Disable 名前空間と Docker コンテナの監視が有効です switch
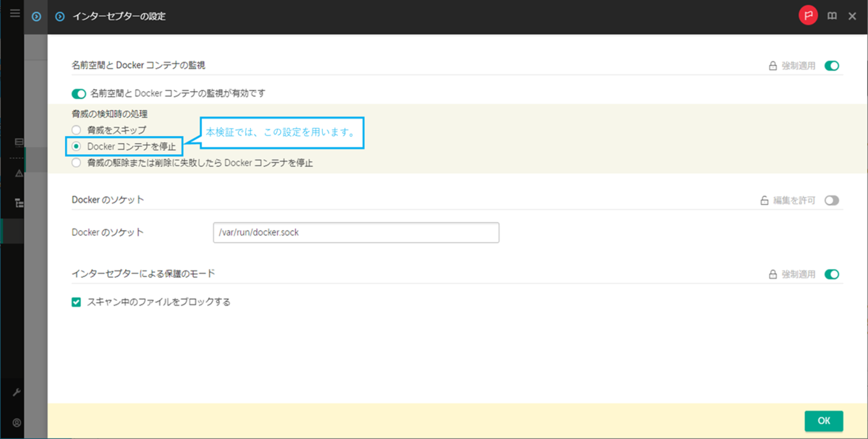The width and height of the screenshot is (868, 439). pyautogui.click(x=77, y=93)
